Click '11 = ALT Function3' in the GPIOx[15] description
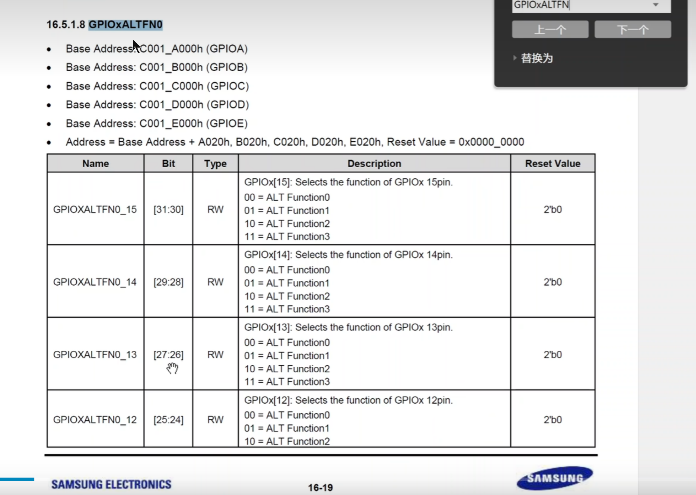 pos(287,237)
